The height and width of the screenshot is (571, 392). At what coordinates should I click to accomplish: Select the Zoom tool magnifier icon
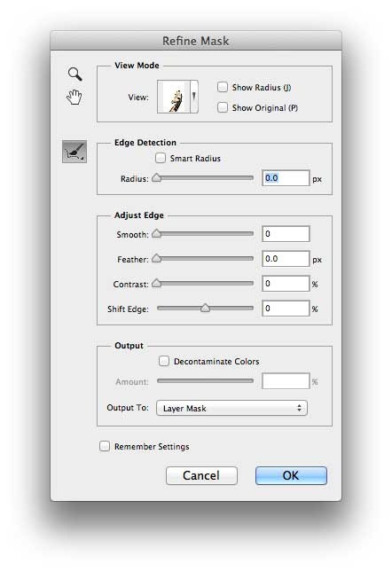(x=75, y=74)
